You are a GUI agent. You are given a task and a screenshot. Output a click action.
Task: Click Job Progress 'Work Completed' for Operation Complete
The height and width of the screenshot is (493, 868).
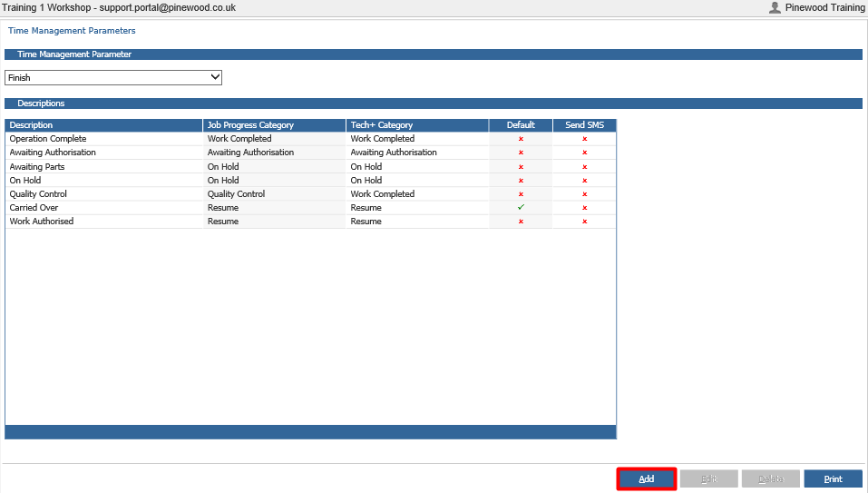pos(239,139)
